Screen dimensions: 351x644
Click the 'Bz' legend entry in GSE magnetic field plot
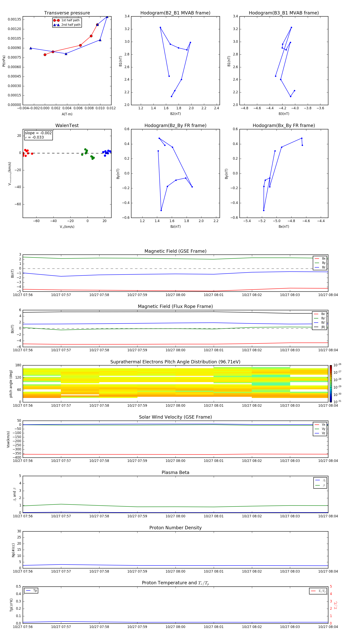(320, 267)
